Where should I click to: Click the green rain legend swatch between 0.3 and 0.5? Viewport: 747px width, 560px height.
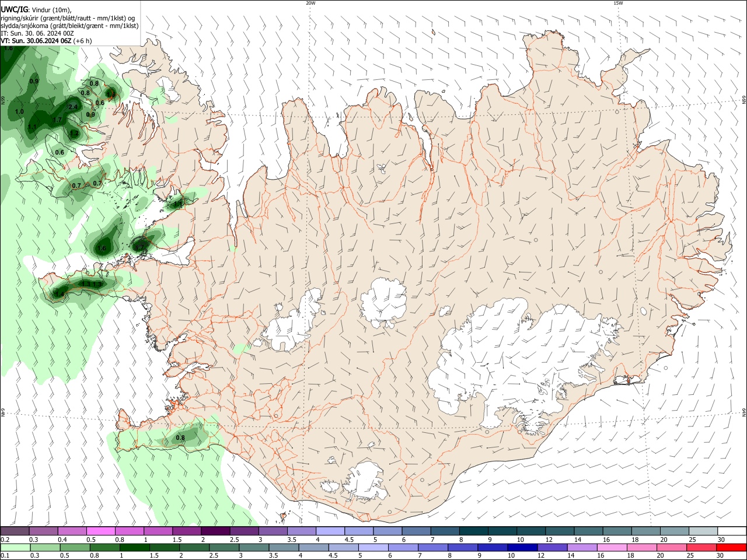[x=46, y=548]
